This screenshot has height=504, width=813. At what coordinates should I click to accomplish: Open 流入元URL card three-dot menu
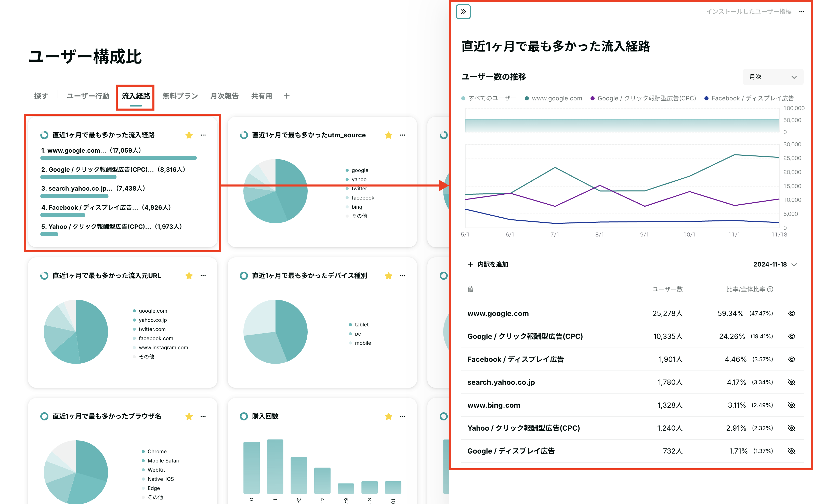(203, 276)
